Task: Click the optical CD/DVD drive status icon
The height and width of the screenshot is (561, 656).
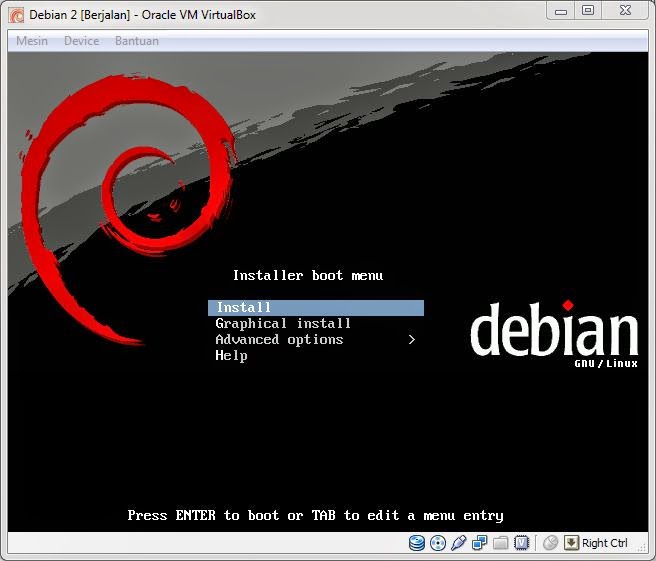Action: [438, 543]
